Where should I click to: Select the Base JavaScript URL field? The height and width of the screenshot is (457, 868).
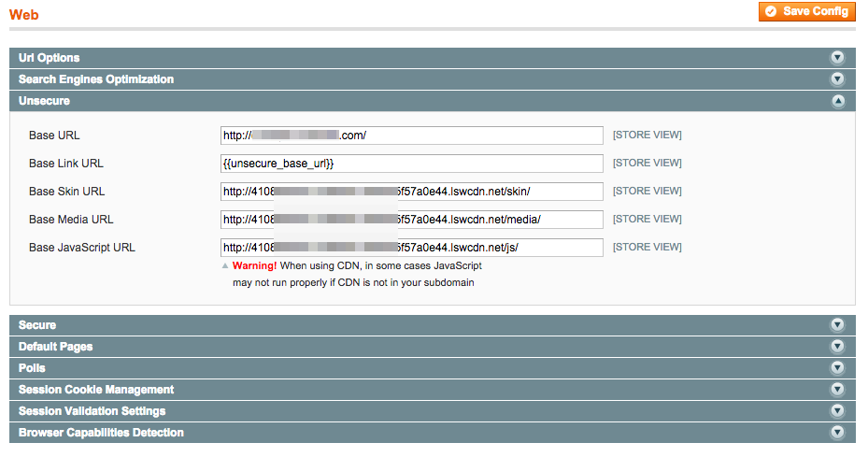pyautogui.click(x=411, y=248)
